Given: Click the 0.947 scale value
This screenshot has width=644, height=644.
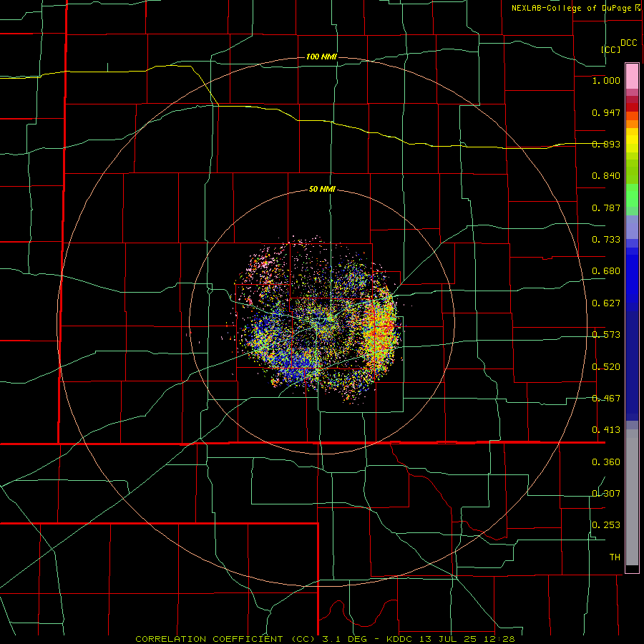Looking at the screenshot, I should [x=606, y=112].
